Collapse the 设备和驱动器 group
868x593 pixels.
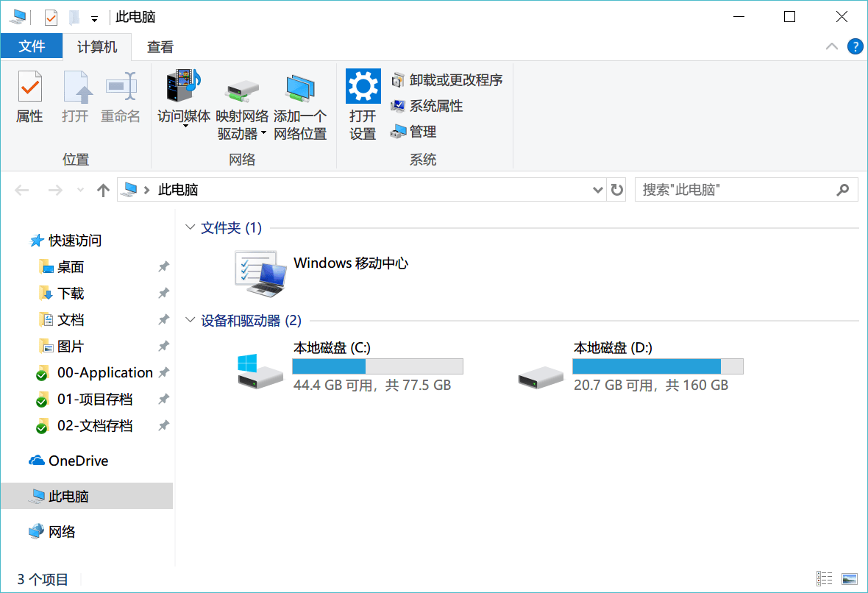point(191,321)
